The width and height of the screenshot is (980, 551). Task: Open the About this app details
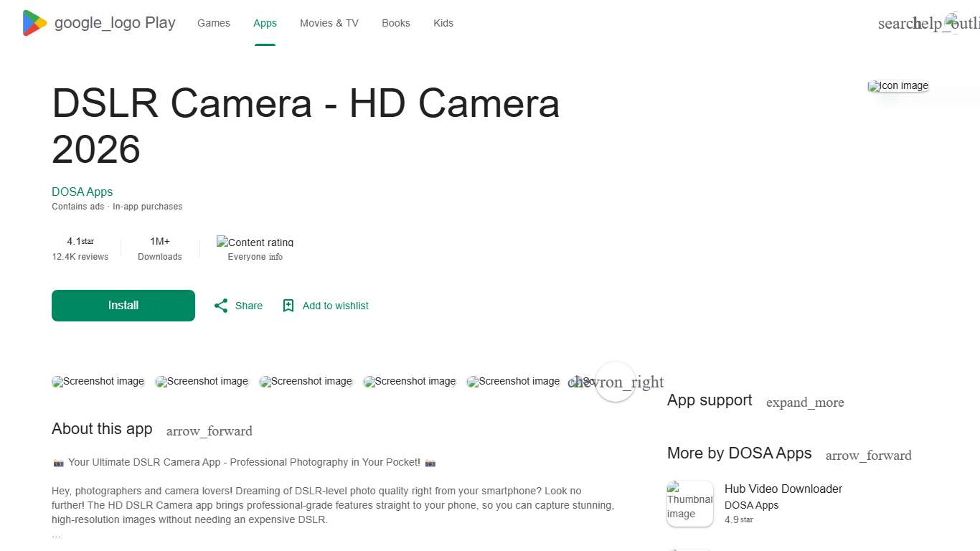point(209,430)
